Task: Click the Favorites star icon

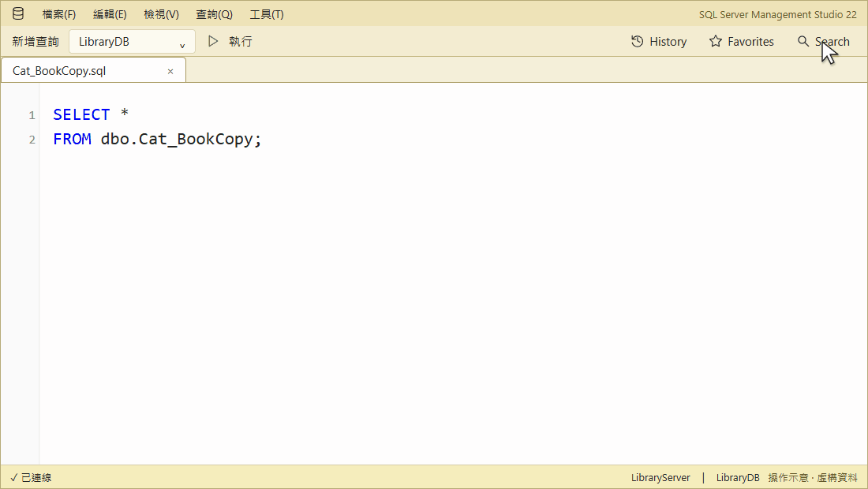Action: coord(716,42)
